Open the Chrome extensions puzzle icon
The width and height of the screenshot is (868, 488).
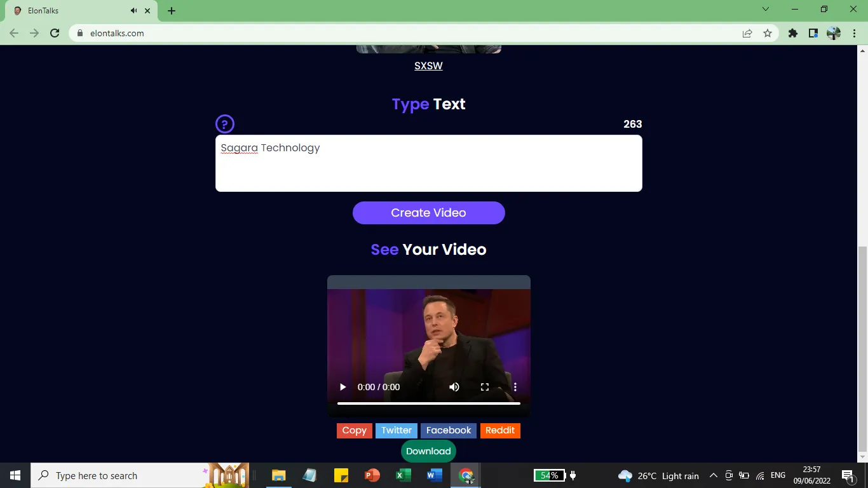[x=793, y=33]
